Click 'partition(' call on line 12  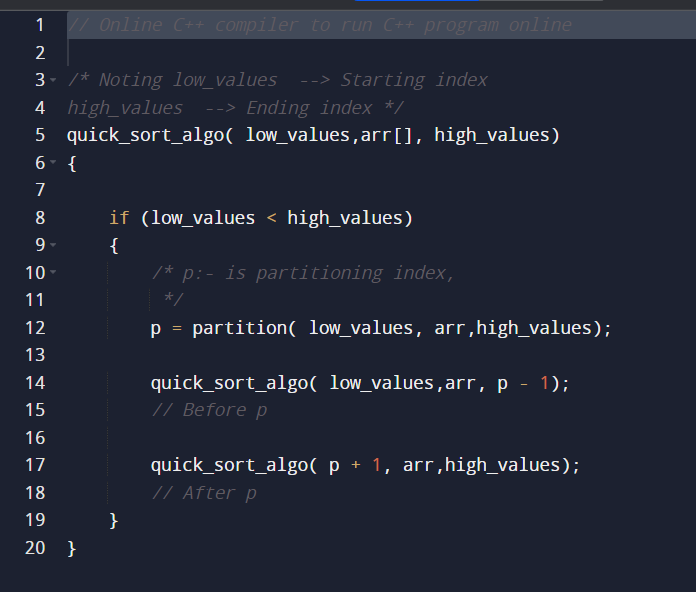click(244, 328)
